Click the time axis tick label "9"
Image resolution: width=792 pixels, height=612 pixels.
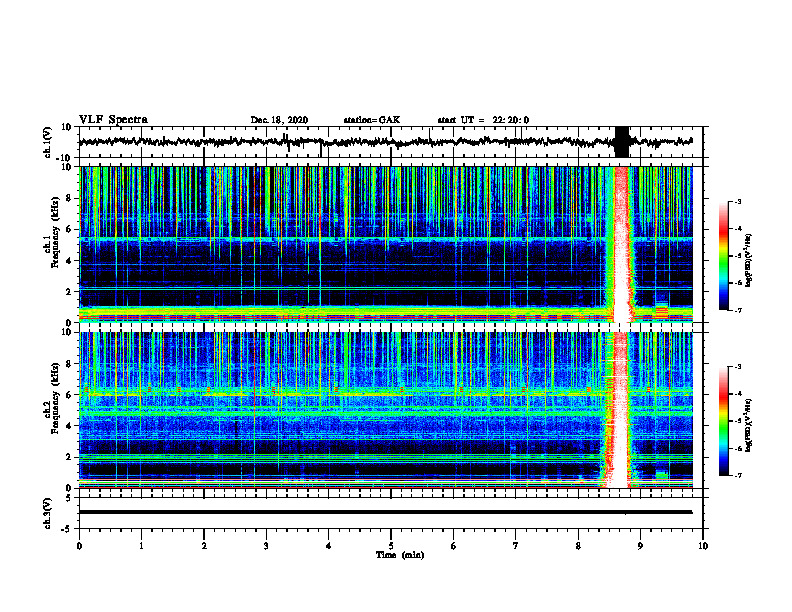click(640, 546)
